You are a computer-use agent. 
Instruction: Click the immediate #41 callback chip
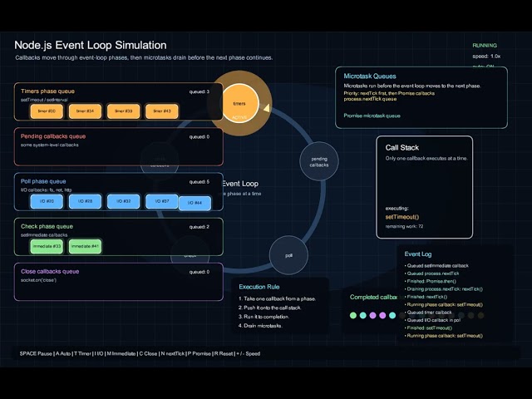(85, 247)
